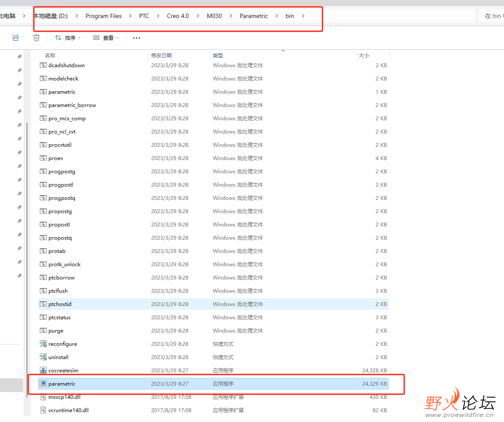
Task: Expand chevron after bin breadcrumb
Action: click(x=303, y=16)
